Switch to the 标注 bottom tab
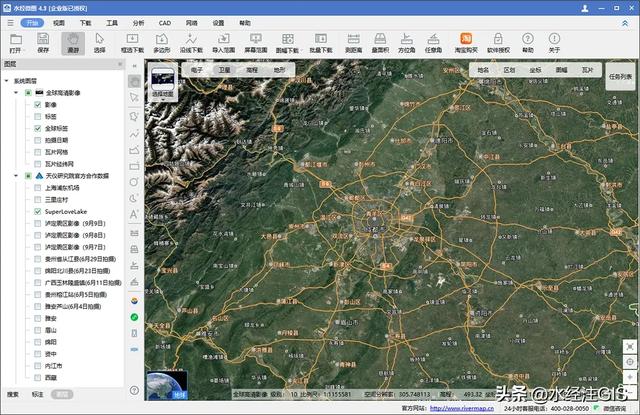Image resolution: width=640 pixels, height=415 pixels. (x=37, y=394)
